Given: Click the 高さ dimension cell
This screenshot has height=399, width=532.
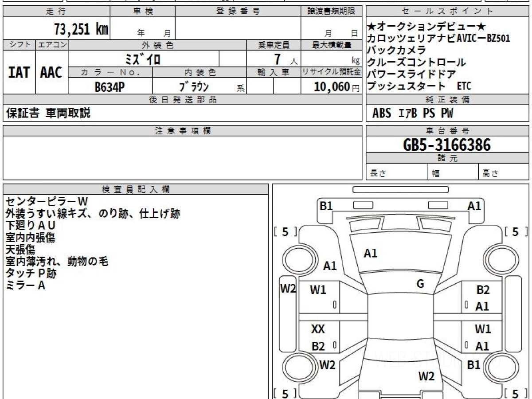Looking at the screenshot, I should (x=504, y=172).
